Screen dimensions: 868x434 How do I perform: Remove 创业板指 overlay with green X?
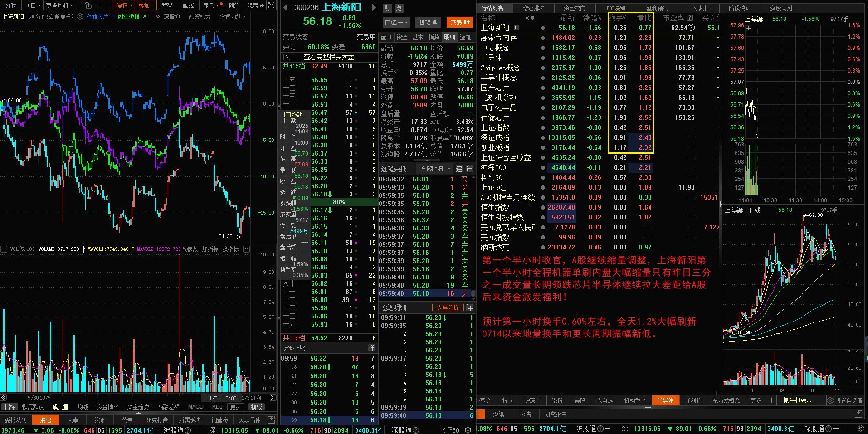click(145, 16)
